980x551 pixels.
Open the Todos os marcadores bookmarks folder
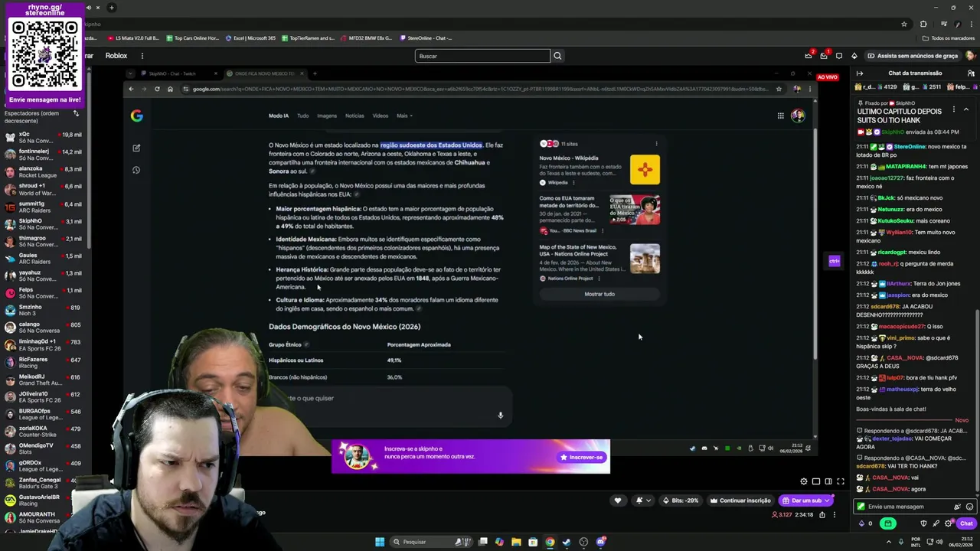click(x=949, y=38)
